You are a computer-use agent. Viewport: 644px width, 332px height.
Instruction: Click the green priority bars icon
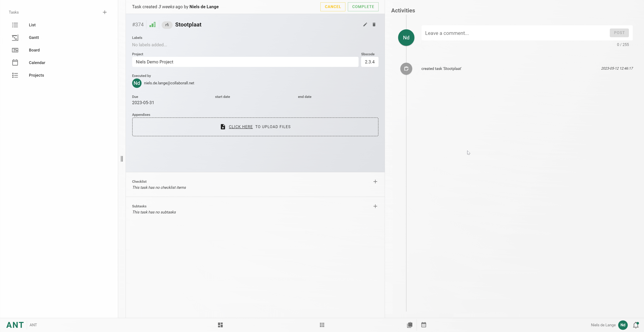pyautogui.click(x=152, y=24)
